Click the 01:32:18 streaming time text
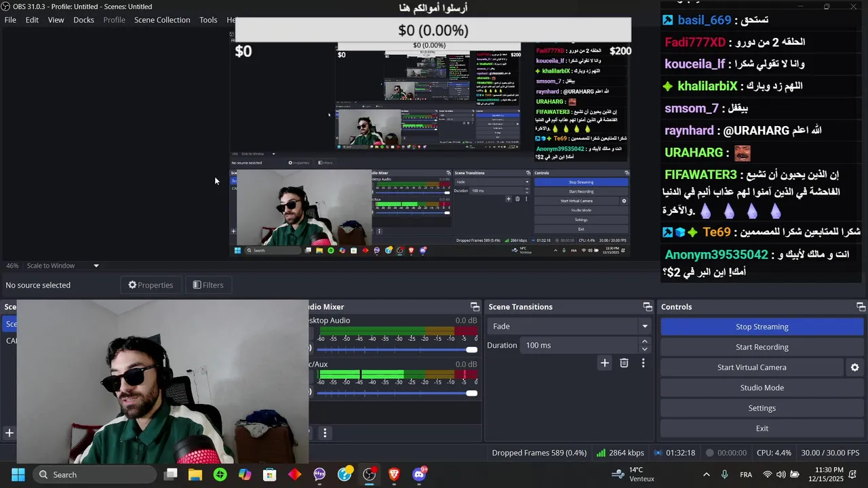 pos(680,453)
